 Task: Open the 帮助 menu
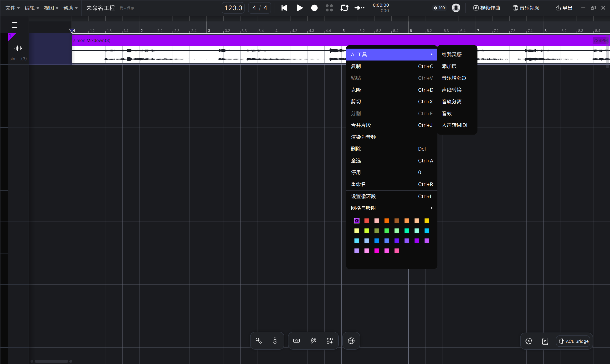(x=70, y=8)
